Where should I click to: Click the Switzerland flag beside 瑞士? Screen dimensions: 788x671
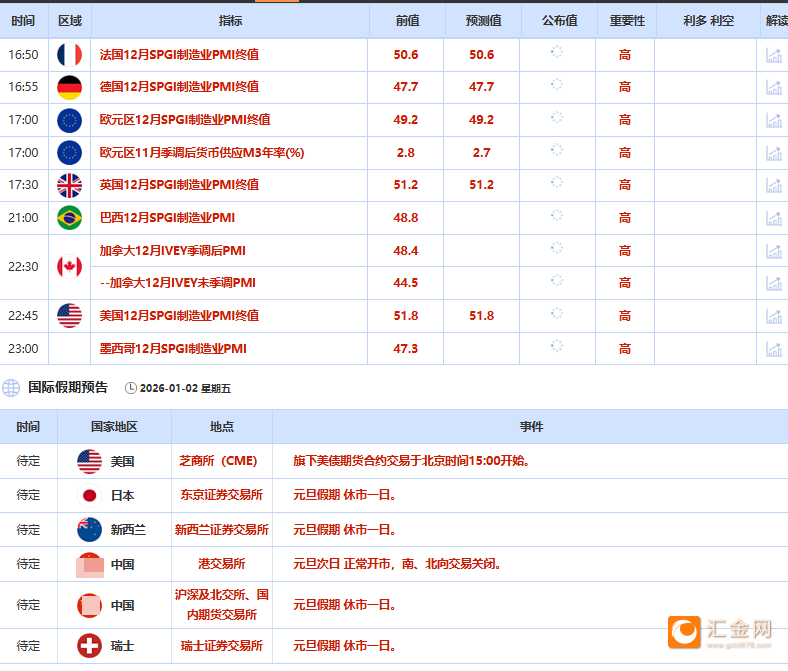click(89, 646)
